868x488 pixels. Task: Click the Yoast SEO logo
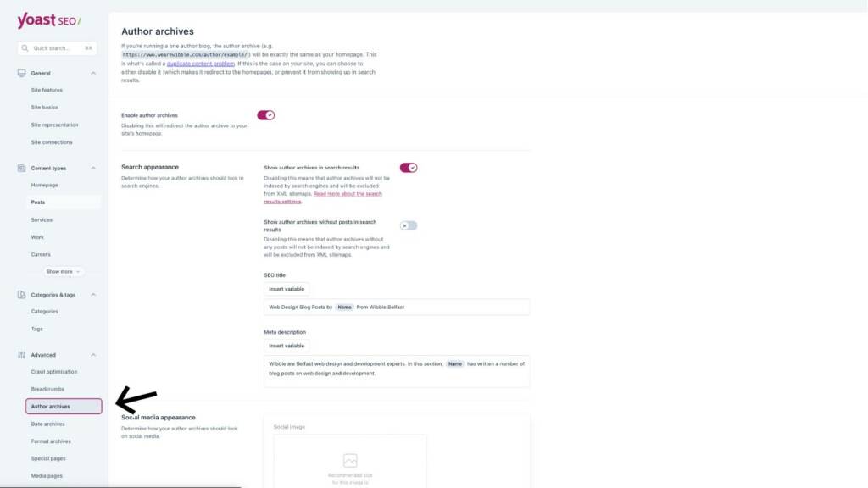[50, 21]
